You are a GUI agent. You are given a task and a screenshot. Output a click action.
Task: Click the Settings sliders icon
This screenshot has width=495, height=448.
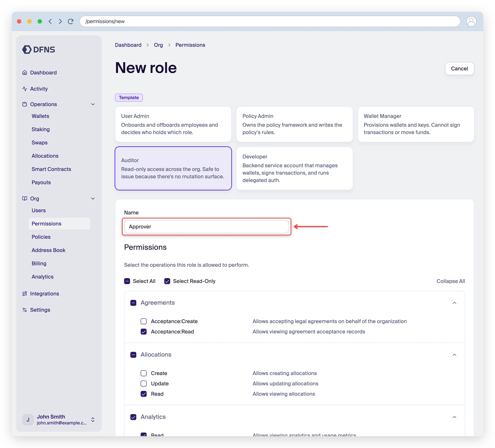(24, 310)
